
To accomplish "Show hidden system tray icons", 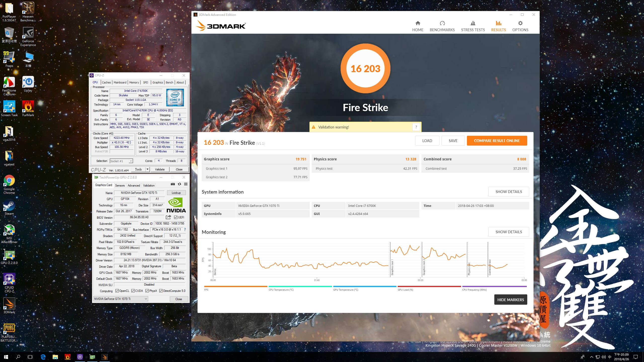I will (x=592, y=357).
